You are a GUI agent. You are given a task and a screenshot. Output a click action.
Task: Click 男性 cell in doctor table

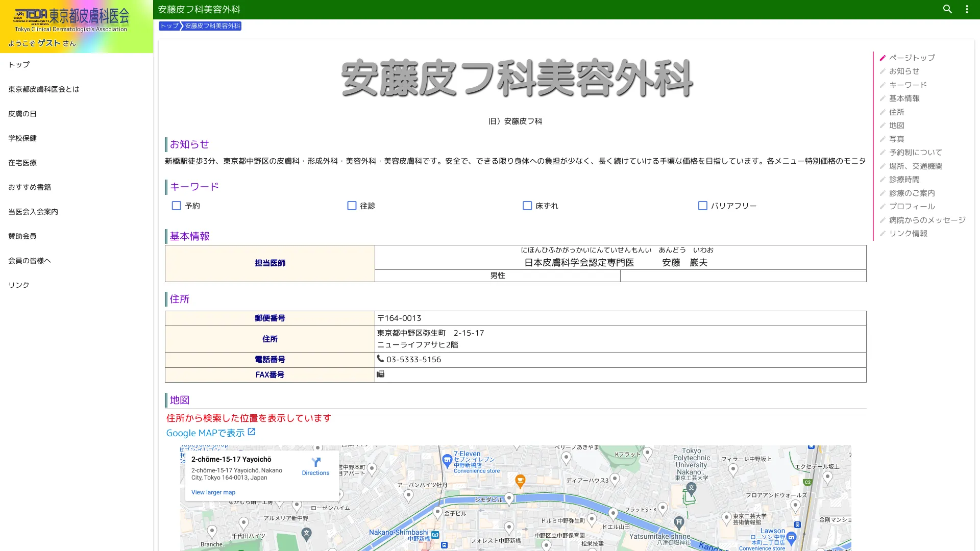click(498, 275)
